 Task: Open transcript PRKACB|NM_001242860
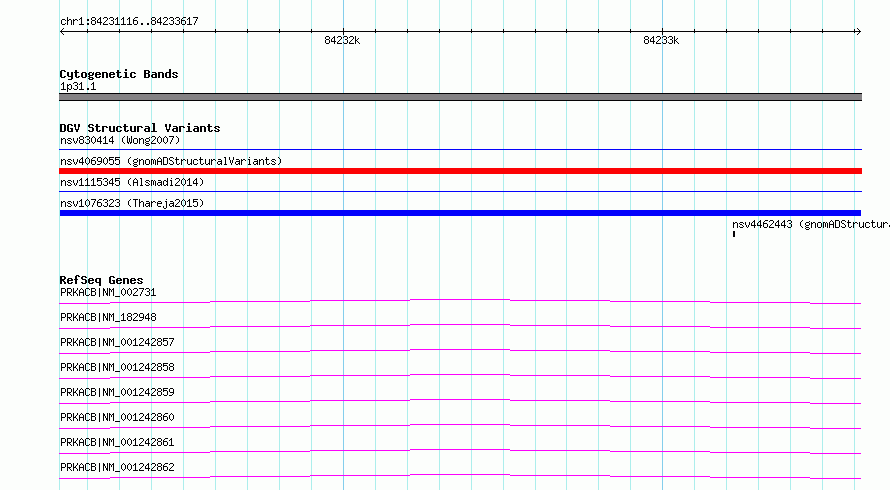(x=117, y=417)
